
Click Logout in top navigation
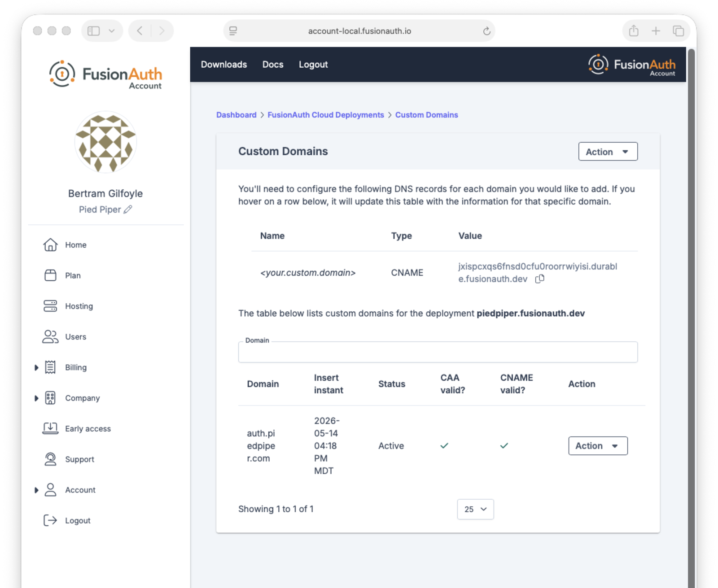point(313,65)
